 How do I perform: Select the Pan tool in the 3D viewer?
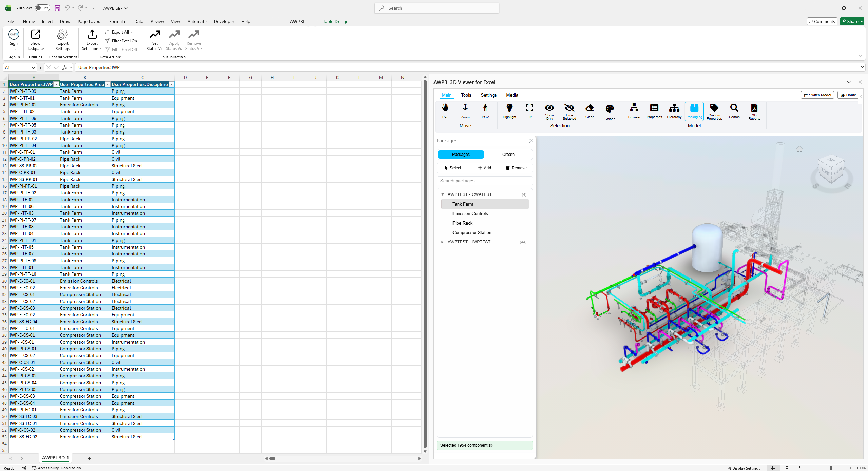pos(445,111)
